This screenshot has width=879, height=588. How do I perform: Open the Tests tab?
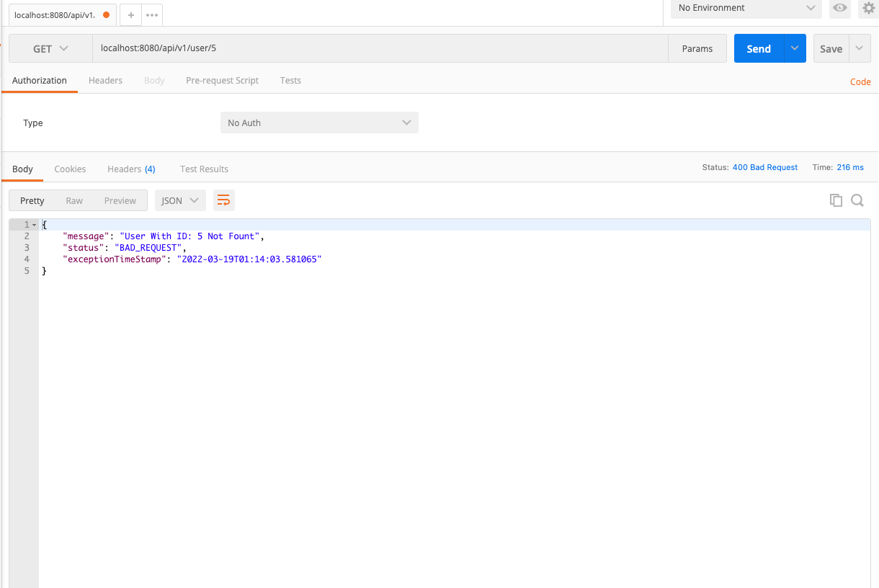coord(290,80)
